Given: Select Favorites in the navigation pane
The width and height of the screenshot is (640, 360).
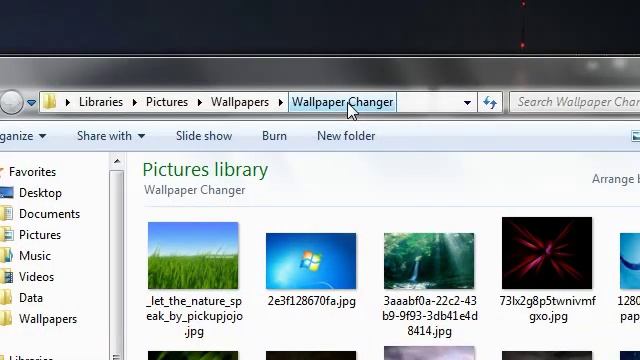Looking at the screenshot, I should pyautogui.click(x=32, y=172).
